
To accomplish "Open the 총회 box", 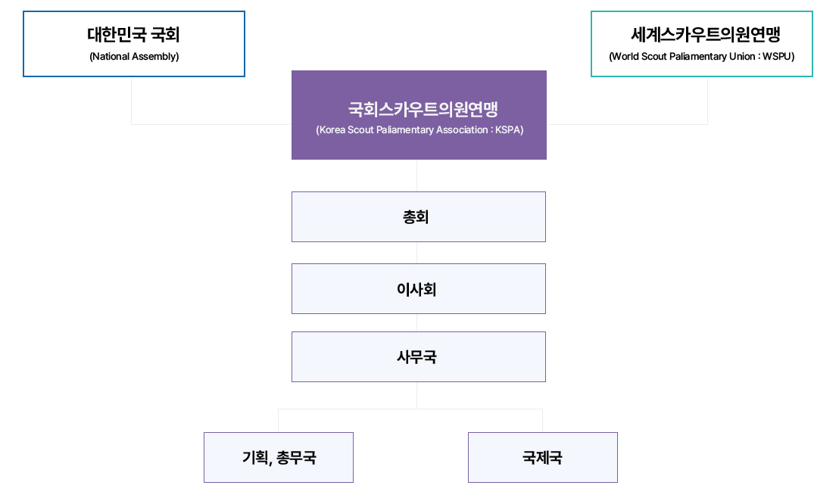I will pyautogui.click(x=419, y=216).
